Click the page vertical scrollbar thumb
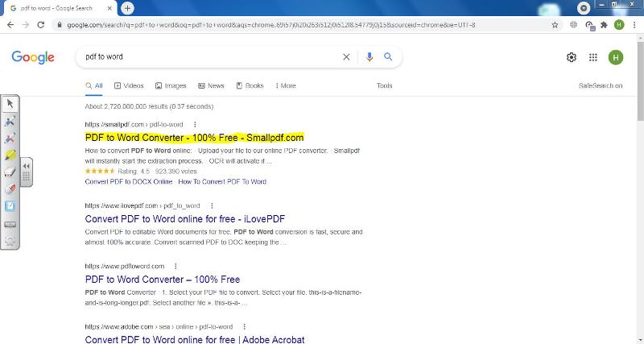Screen dimensions: 644x344 pyautogui.click(x=640, y=81)
